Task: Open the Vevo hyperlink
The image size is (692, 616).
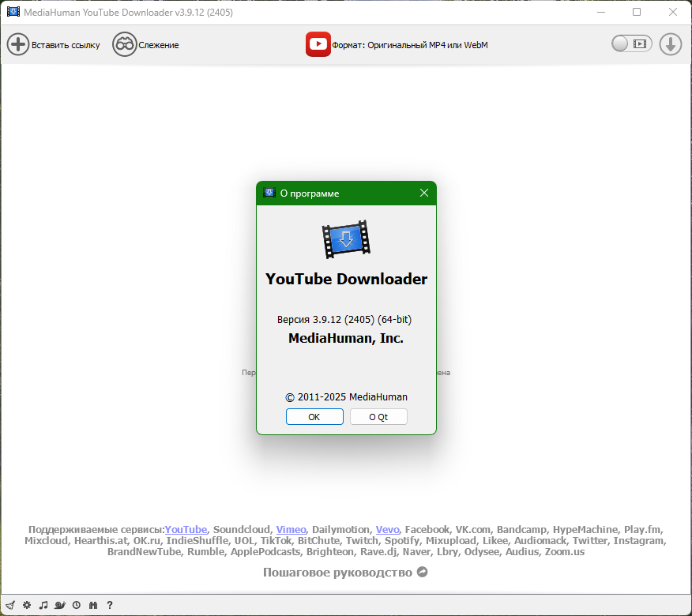Action: click(387, 530)
